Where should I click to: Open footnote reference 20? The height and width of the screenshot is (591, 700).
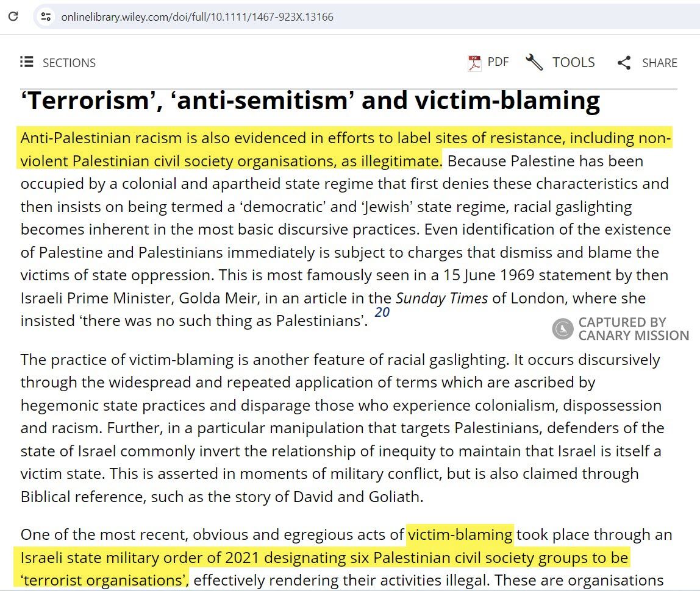point(382,313)
